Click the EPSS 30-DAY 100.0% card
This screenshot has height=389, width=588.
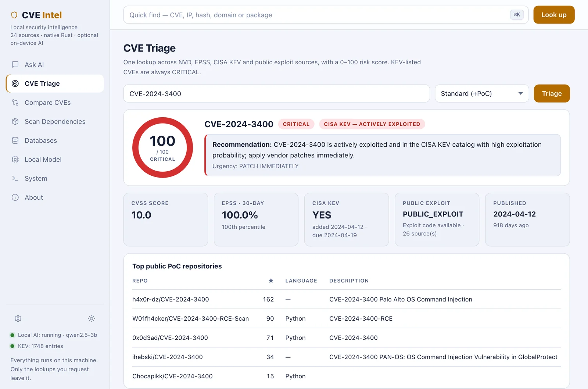click(x=256, y=220)
